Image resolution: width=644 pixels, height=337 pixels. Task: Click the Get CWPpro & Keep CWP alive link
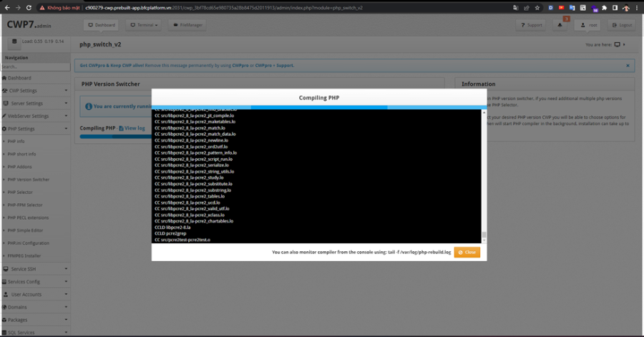(112, 65)
